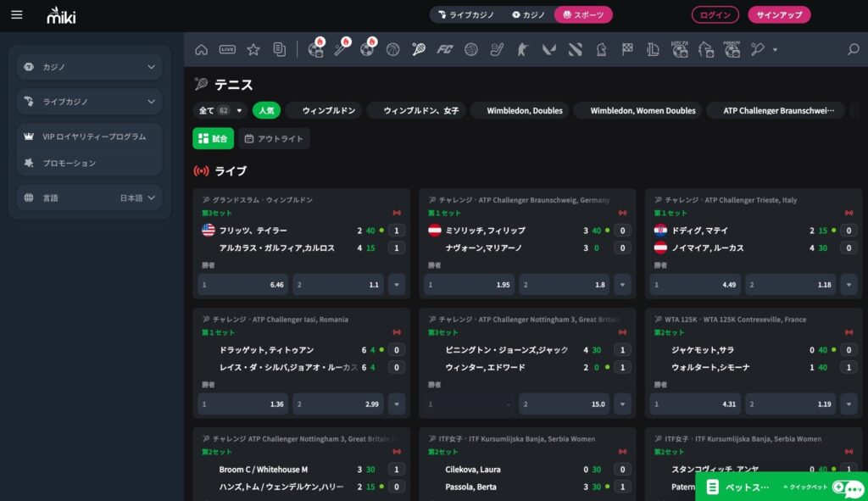Open the プロモーション promotions link

tap(90, 164)
